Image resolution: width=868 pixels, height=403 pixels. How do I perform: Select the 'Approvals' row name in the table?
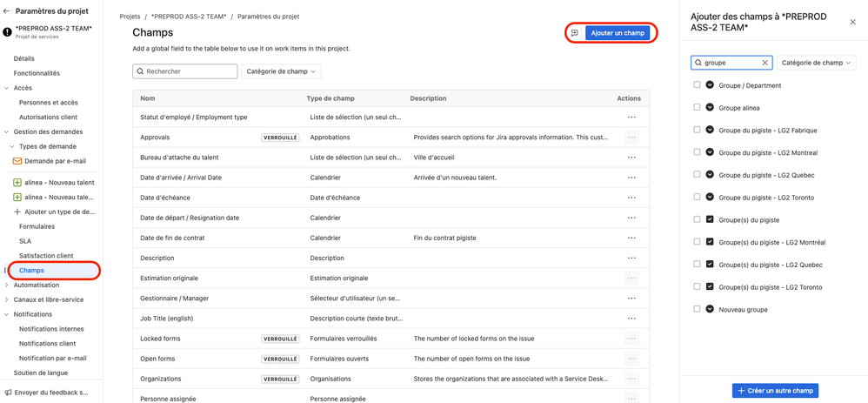[x=155, y=137]
